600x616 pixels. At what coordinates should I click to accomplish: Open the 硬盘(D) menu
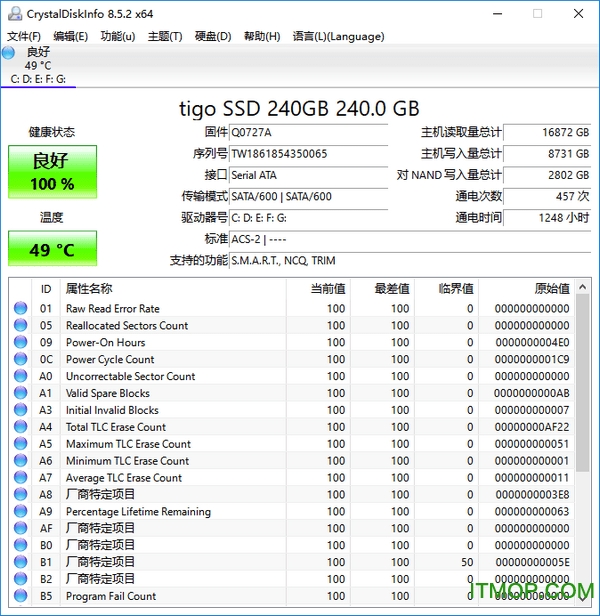click(x=213, y=37)
